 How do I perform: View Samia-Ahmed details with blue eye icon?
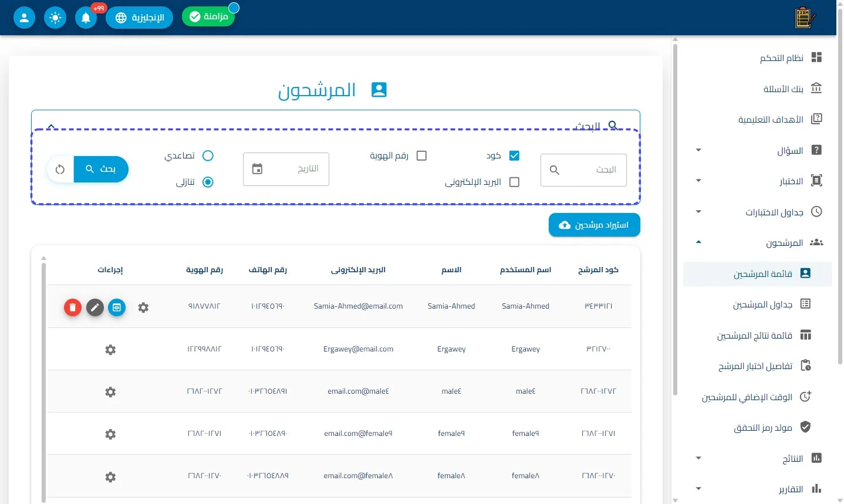[117, 307]
